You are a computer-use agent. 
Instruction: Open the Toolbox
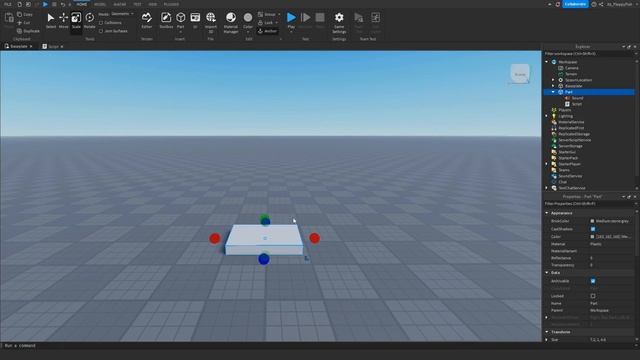point(166,20)
